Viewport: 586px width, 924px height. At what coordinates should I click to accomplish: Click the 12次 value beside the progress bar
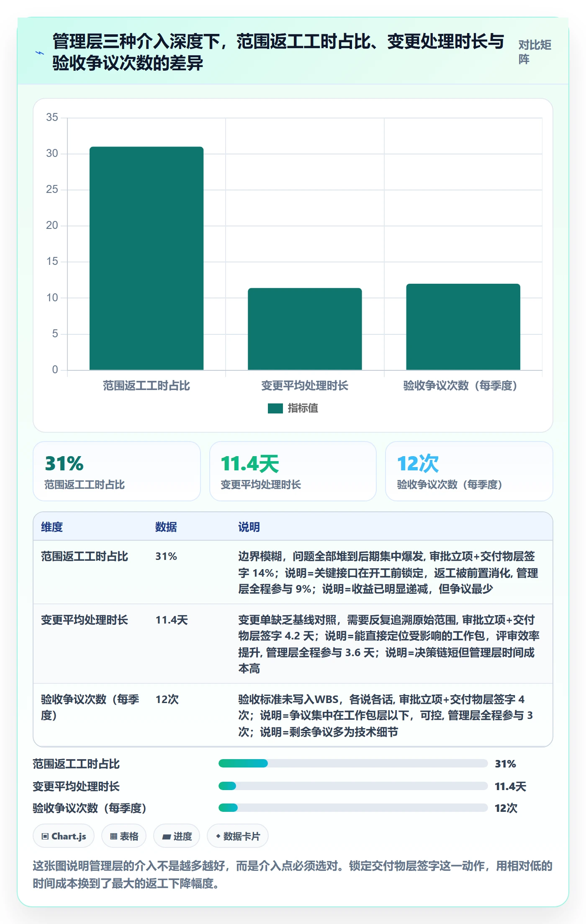(506, 808)
